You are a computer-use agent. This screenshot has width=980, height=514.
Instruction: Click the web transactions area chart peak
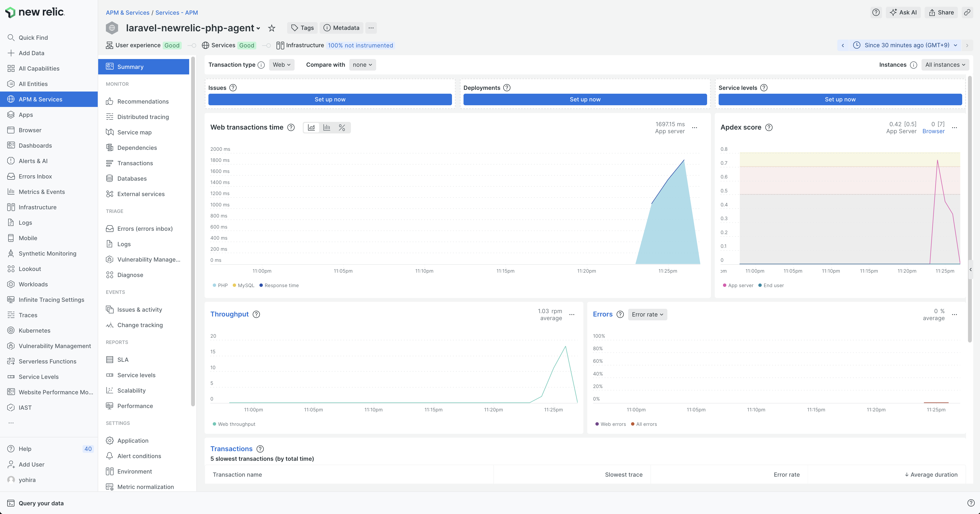[x=684, y=160]
